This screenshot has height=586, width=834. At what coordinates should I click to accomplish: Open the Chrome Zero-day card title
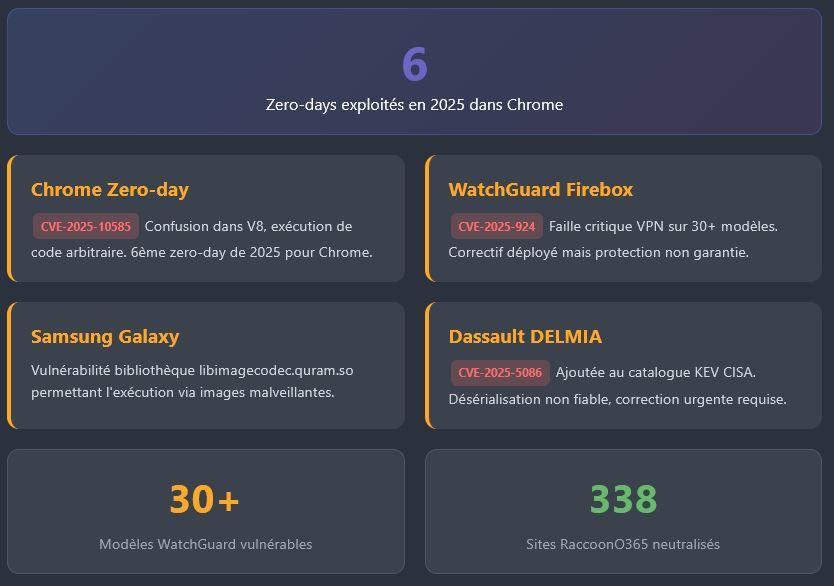[x=110, y=190]
